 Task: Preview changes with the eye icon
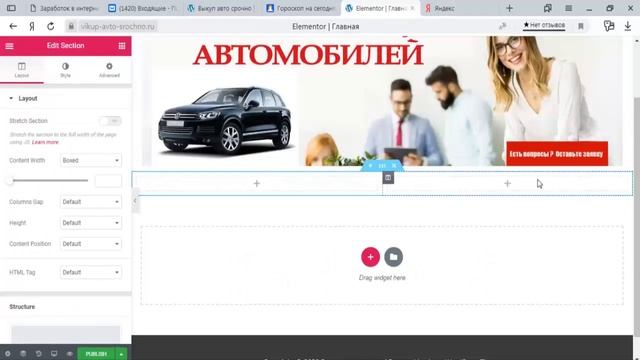(70, 354)
